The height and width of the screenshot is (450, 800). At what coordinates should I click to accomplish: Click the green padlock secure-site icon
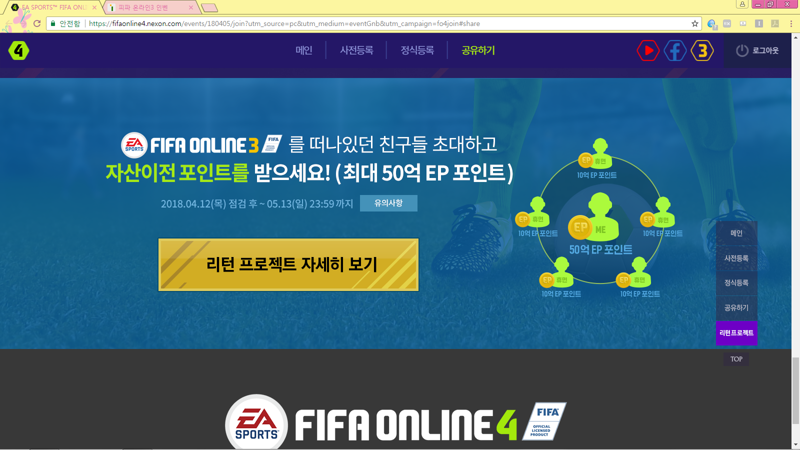coord(53,23)
